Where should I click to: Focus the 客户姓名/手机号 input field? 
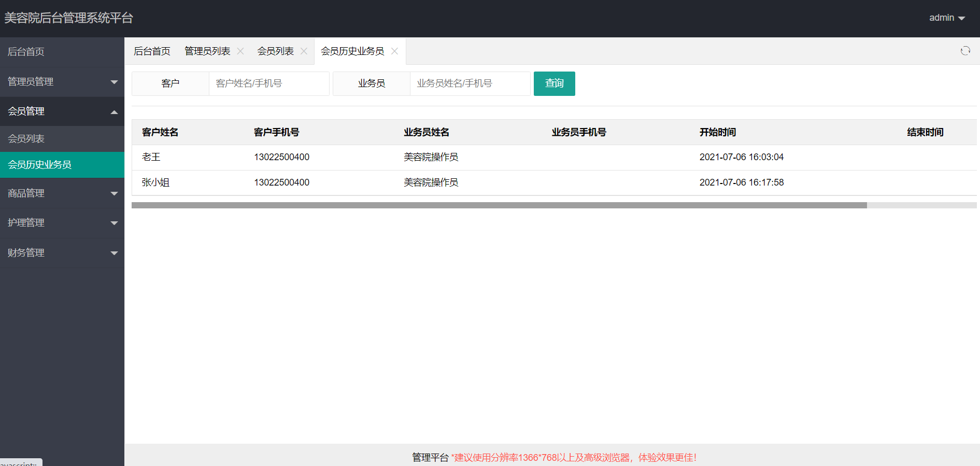pyautogui.click(x=269, y=83)
